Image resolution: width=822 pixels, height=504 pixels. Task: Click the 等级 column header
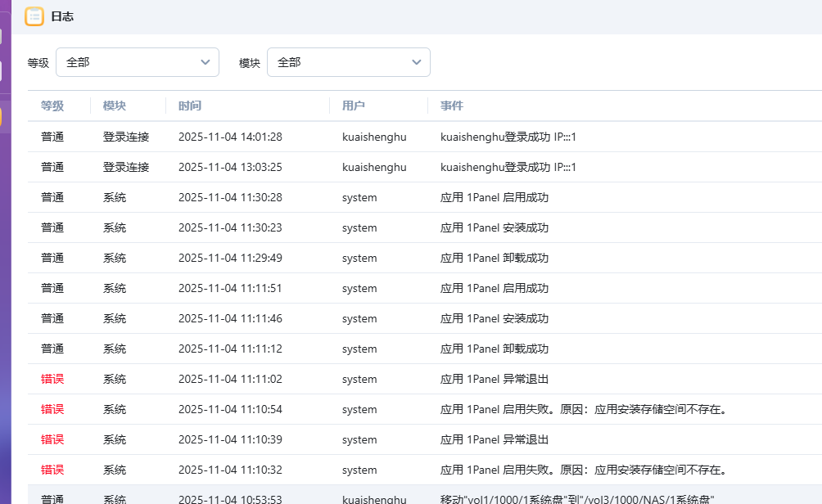coord(52,106)
